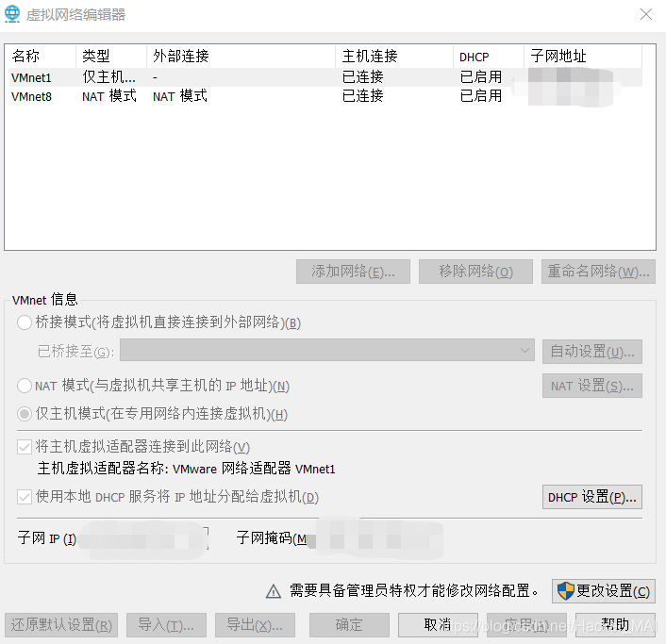Click the 主机连接 column header
The height and width of the screenshot is (644, 666).
394,56
